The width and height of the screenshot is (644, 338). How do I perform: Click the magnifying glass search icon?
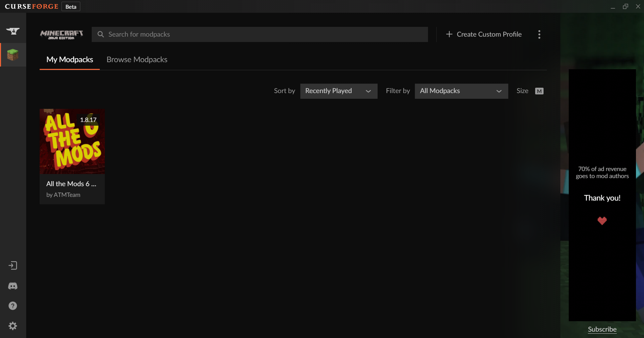point(100,34)
